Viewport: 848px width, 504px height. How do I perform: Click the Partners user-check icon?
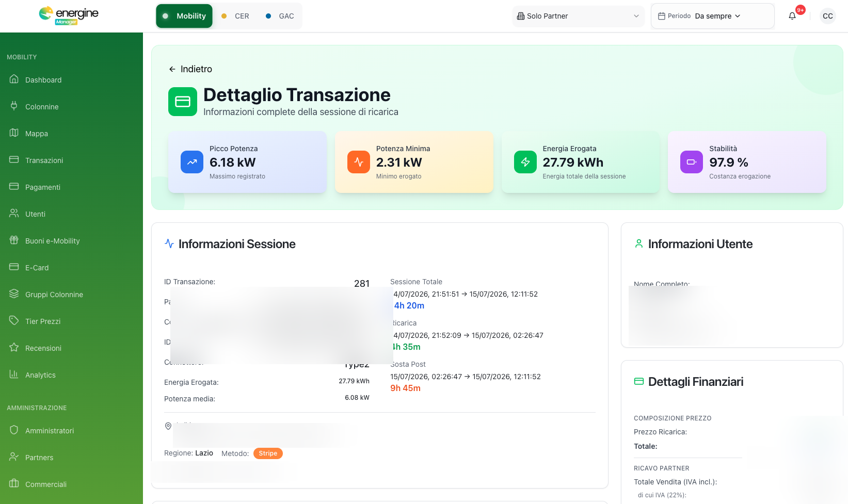(14, 457)
